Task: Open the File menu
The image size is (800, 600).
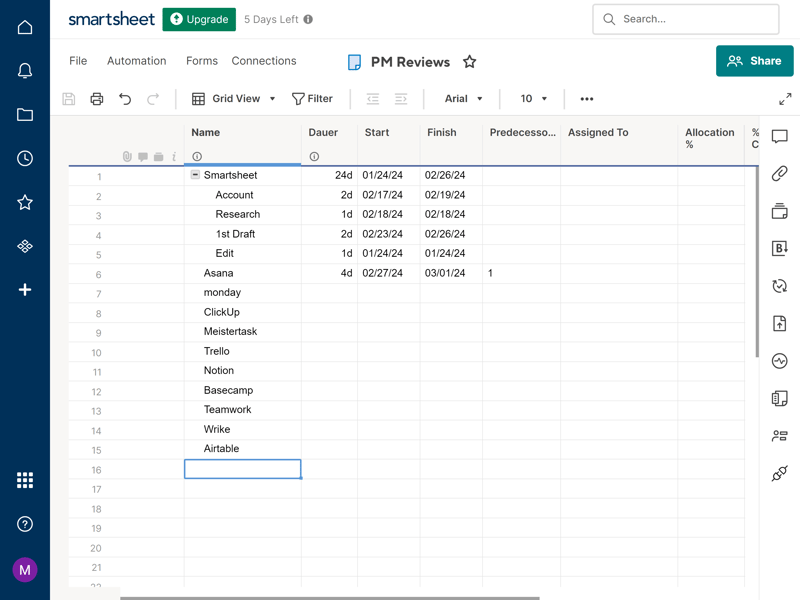Action: pyautogui.click(x=78, y=61)
